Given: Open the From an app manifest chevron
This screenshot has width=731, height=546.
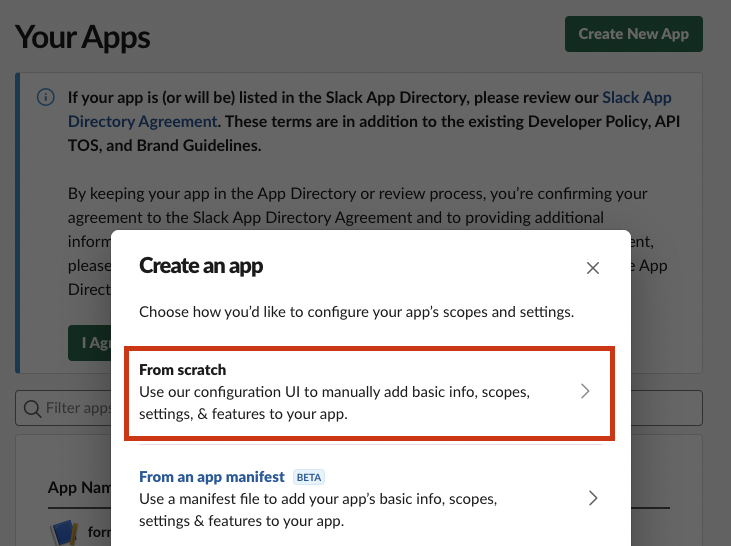Looking at the screenshot, I should [x=593, y=498].
